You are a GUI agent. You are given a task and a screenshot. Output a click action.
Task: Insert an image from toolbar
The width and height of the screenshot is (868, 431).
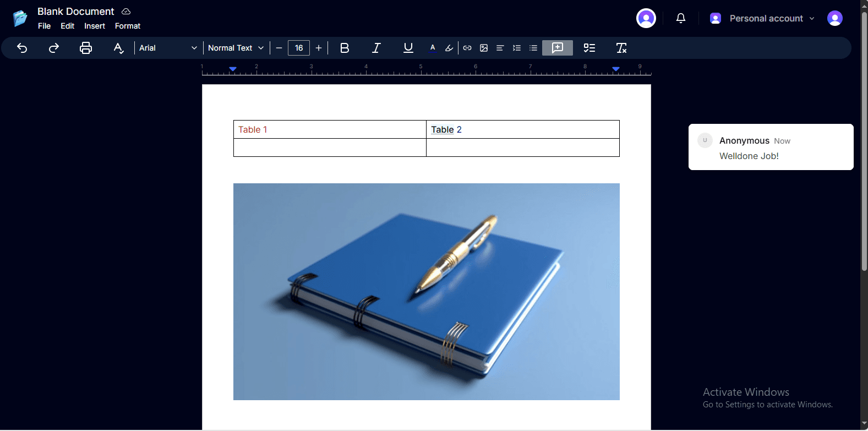click(484, 48)
